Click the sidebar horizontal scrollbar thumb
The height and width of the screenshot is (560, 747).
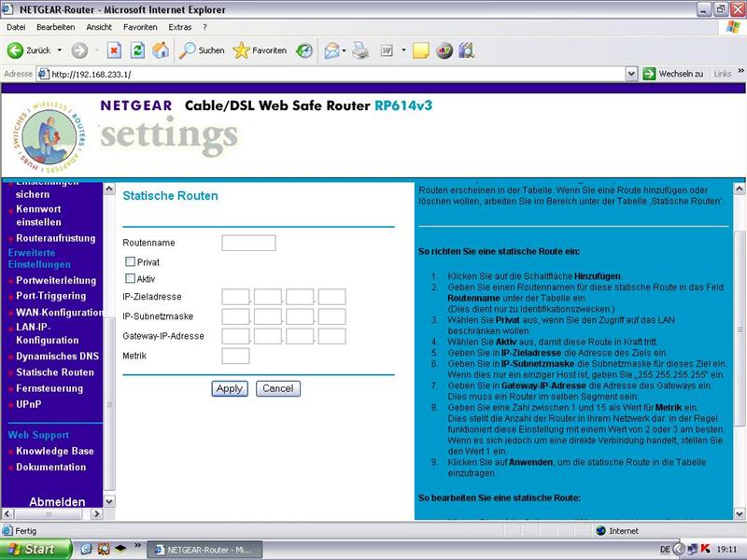click(49, 514)
